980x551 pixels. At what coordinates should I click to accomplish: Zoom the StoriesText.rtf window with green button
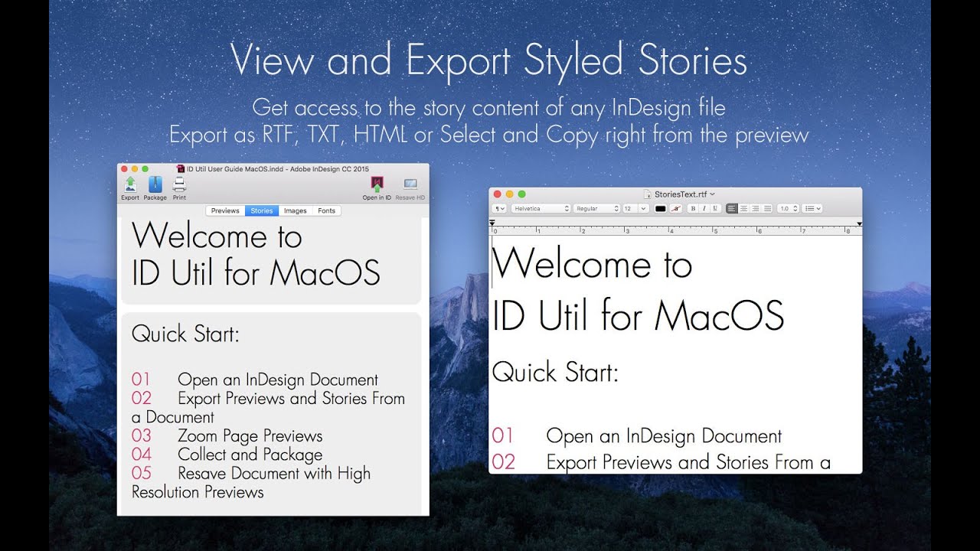point(522,194)
